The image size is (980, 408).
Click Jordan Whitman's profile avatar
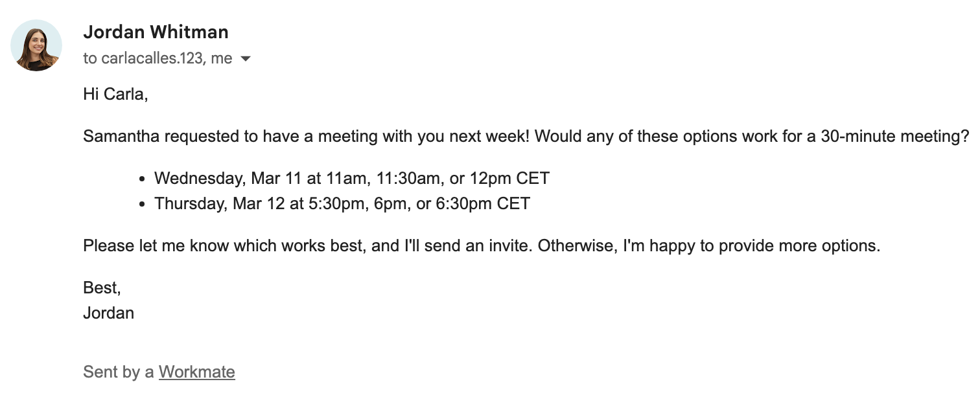click(x=36, y=45)
